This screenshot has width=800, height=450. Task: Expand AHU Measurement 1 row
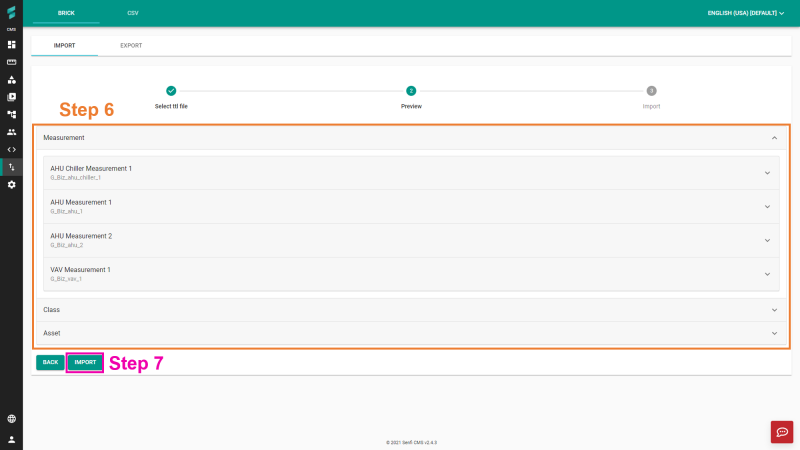point(767,207)
